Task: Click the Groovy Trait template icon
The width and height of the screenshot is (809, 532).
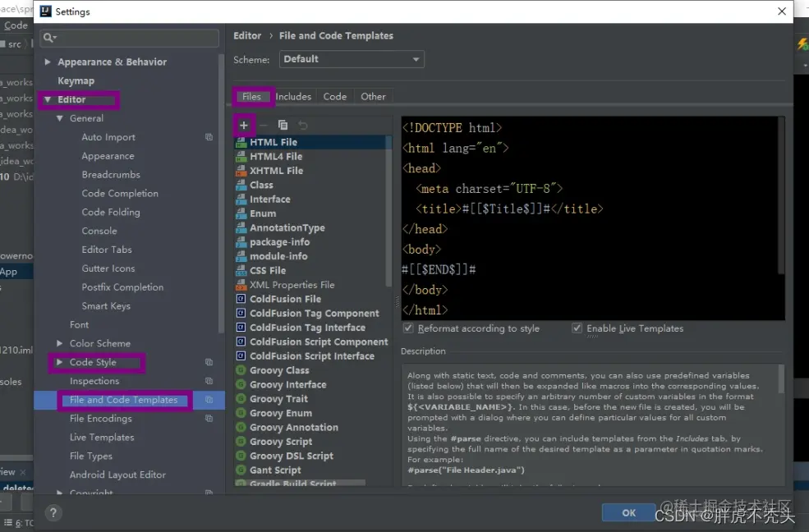Action: pos(241,399)
